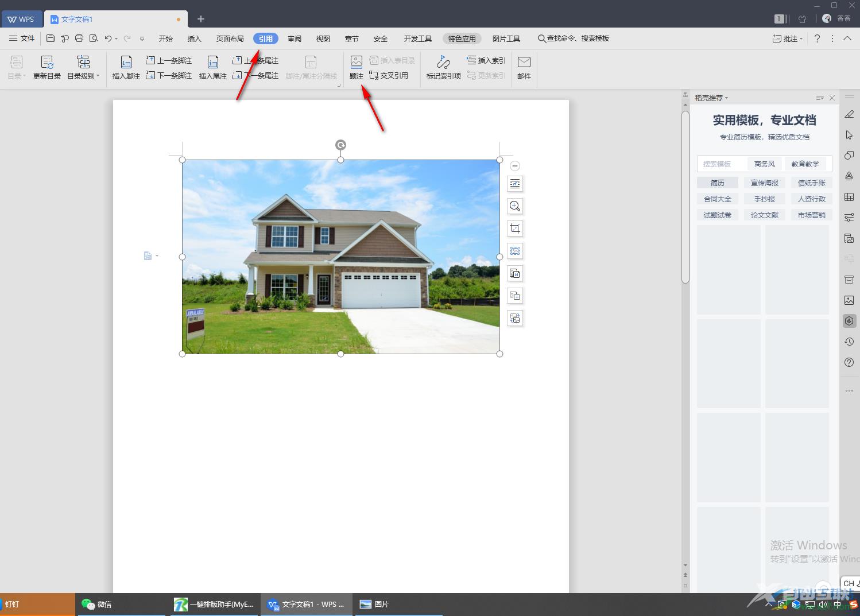The width and height of the screenshot is (860, 616).
Task: Select the 商务风 tag
Action: click(x=765, y=164)
